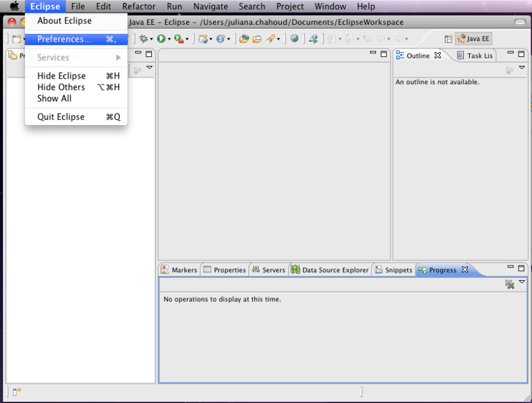Click the Open Web Browser globe icon
Screen dimensions: 532x403
[x=294, y=39]
